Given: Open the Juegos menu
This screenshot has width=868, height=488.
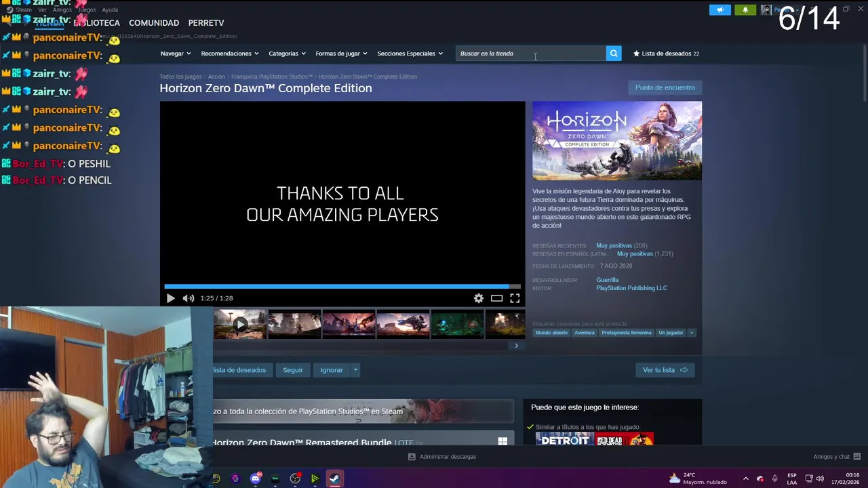Looking at the screenshot, I should pos(87,9).
